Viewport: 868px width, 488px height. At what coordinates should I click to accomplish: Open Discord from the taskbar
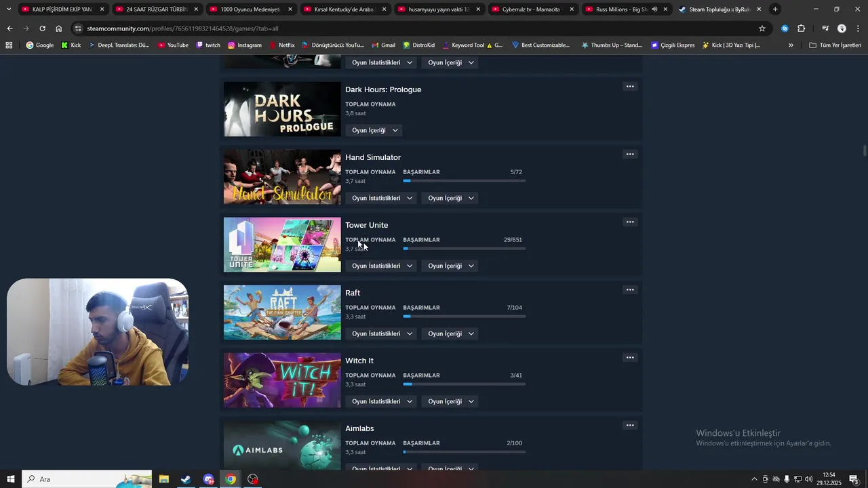click(x=208, y=479)
